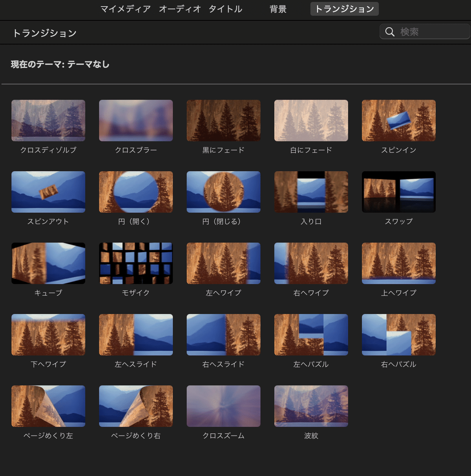Select the キューブ transition thumbnail

pos(48,263)
